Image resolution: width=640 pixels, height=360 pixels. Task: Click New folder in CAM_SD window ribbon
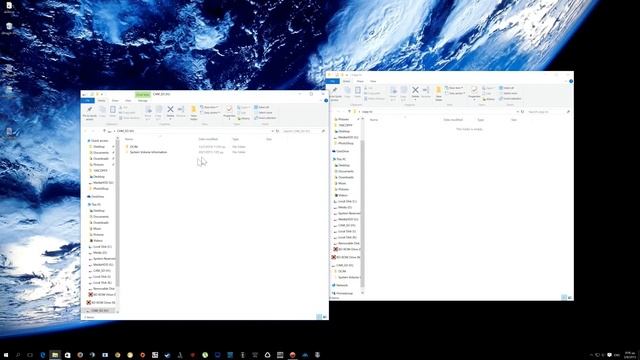click(193, 113)
